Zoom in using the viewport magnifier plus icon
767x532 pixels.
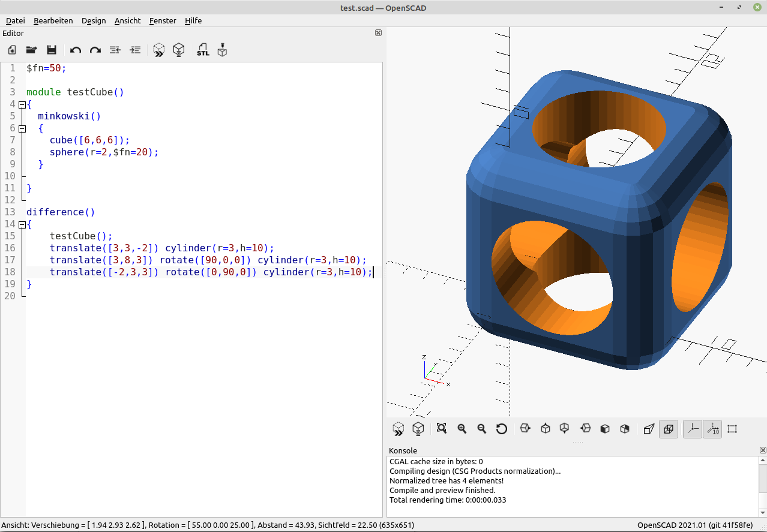point(462,429)
